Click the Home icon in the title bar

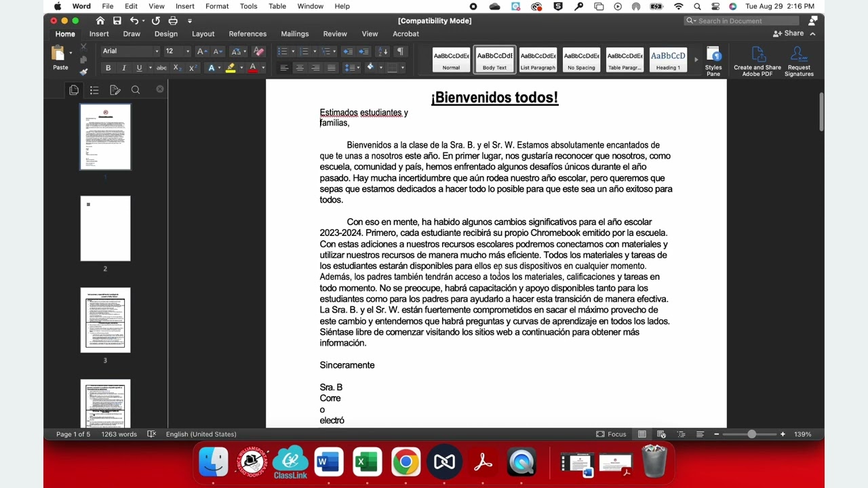100,20
